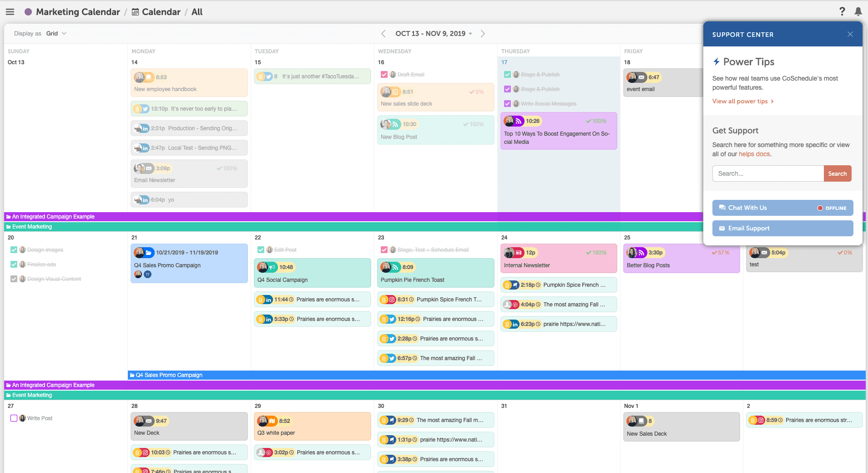
Task: Go to the next date range
Action: pyautogui.click(x=483, y=34)
